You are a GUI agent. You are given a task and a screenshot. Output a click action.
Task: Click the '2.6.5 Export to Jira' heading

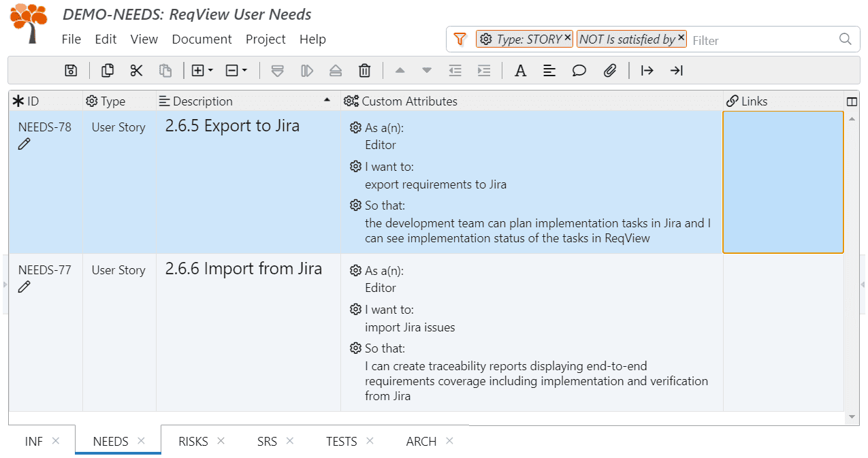(x=232, y=126)
